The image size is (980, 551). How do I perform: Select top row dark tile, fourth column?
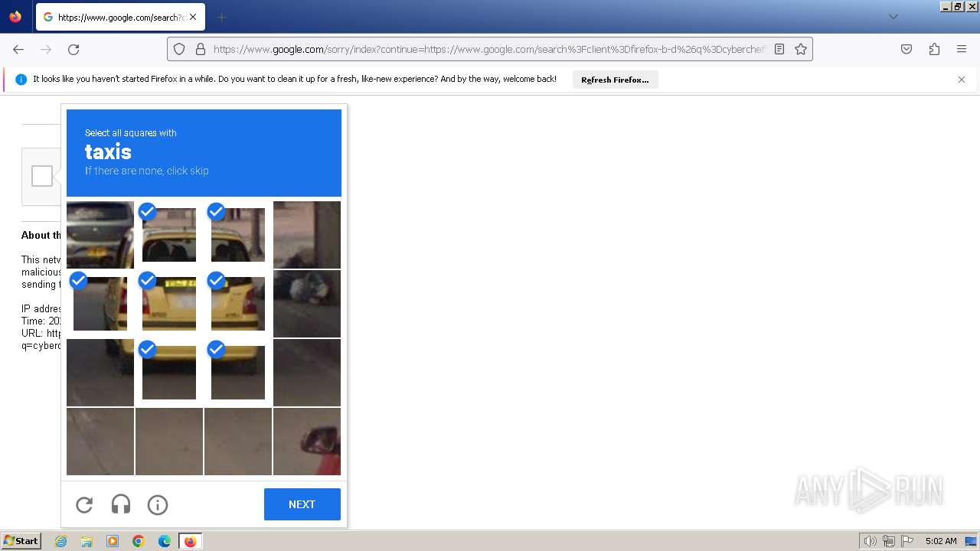pos(307,235)
